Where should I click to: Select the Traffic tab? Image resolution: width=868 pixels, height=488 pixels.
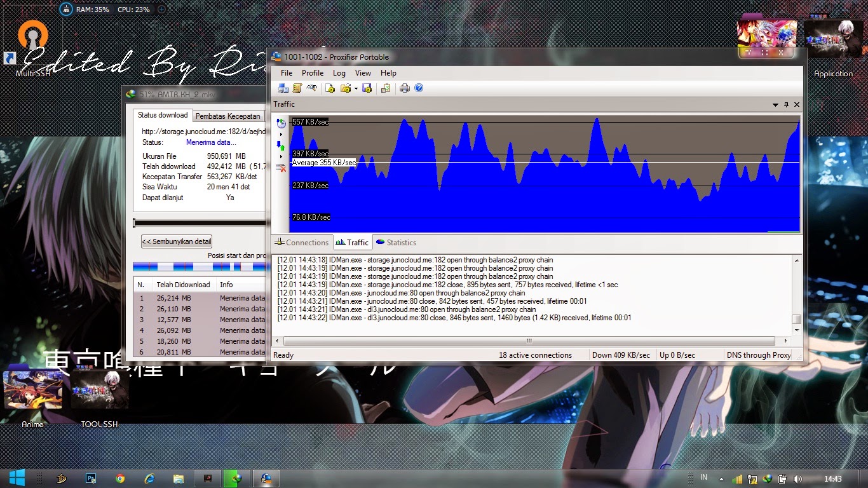(x=352, y=242)
